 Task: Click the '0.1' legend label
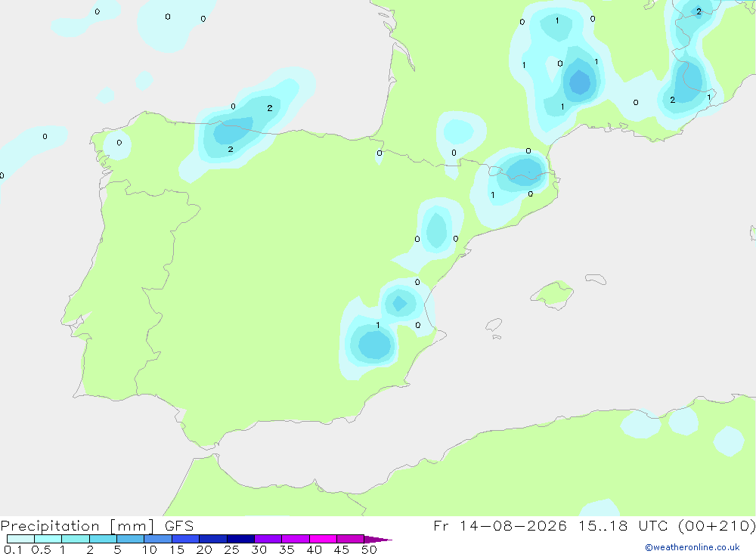pos(13,549)
